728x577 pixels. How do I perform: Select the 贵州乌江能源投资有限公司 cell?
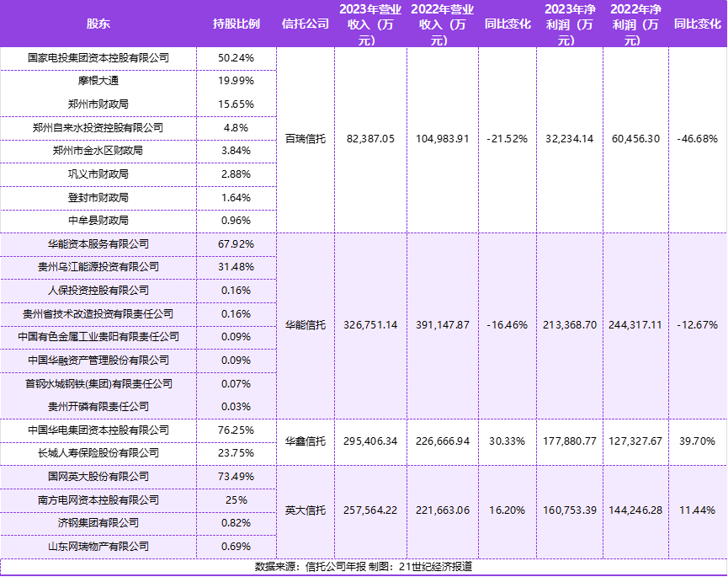pos(98,267)
